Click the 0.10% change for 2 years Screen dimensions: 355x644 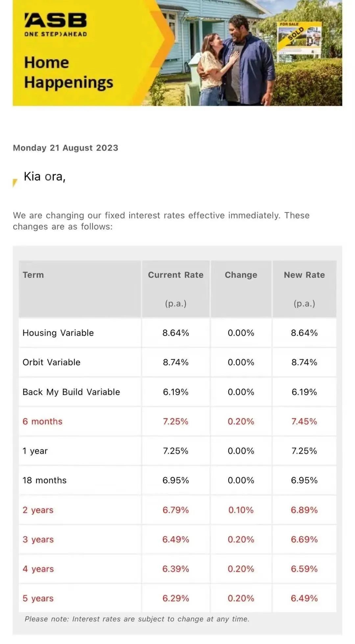241,510
